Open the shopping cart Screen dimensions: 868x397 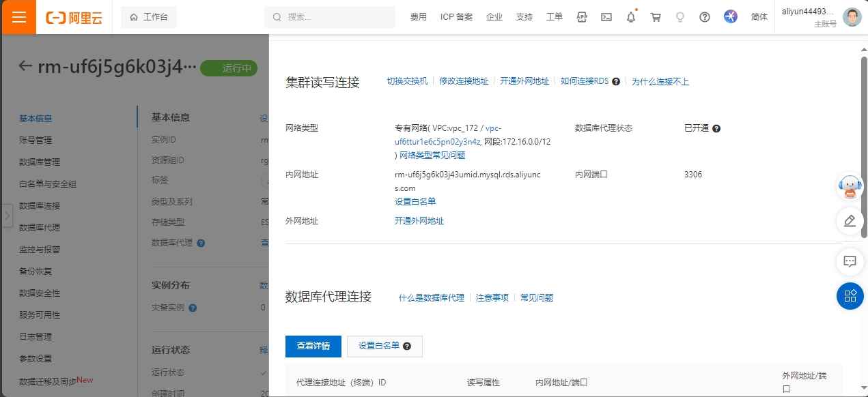coord(656,17)
